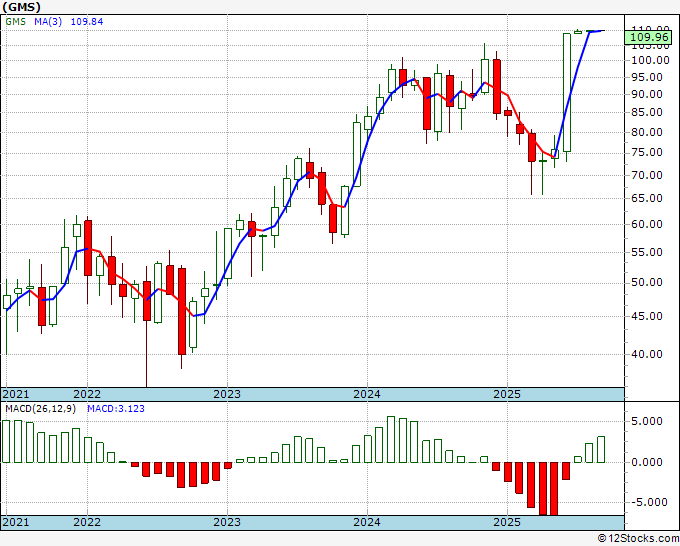The image size is (680, 546).
Task: Click 2023 on the MACD timeline
Action: point(227,522)
